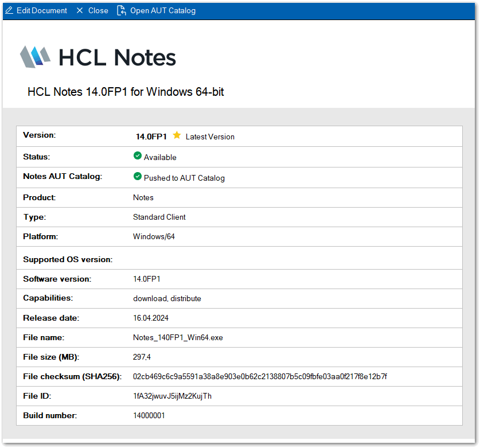Click the Edit Document pencil icon
This screenshot has height=448, width=480.
coord(9,10)
